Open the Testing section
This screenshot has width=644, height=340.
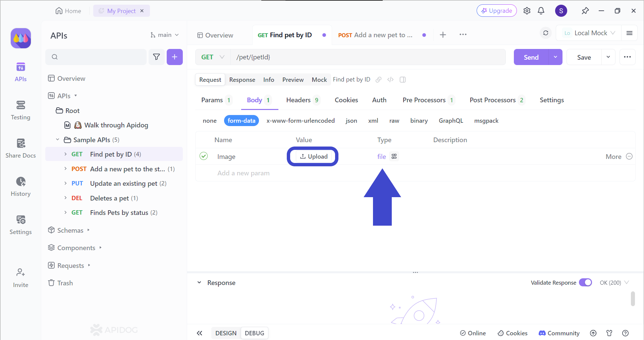pos(20,110)
